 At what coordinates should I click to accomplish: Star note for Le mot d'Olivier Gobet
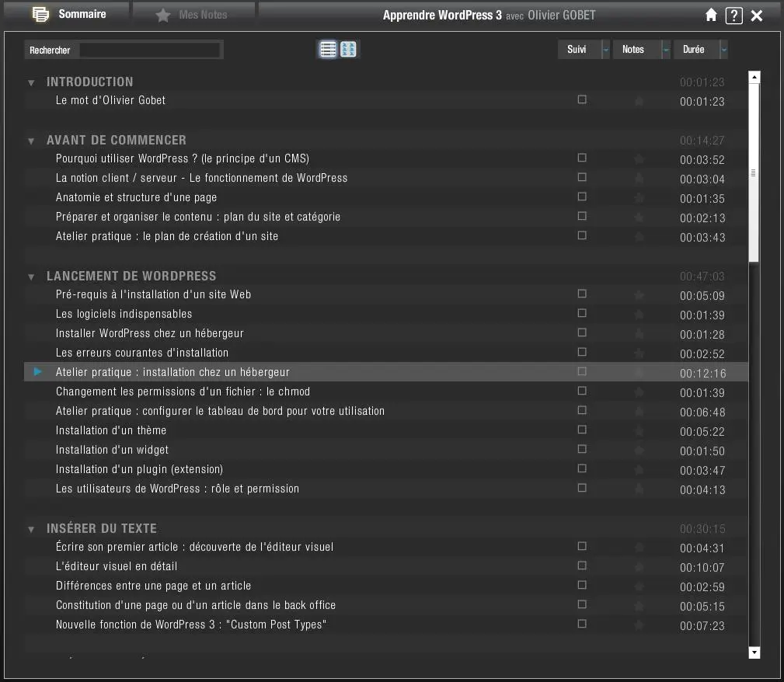(x=639, y=102)
